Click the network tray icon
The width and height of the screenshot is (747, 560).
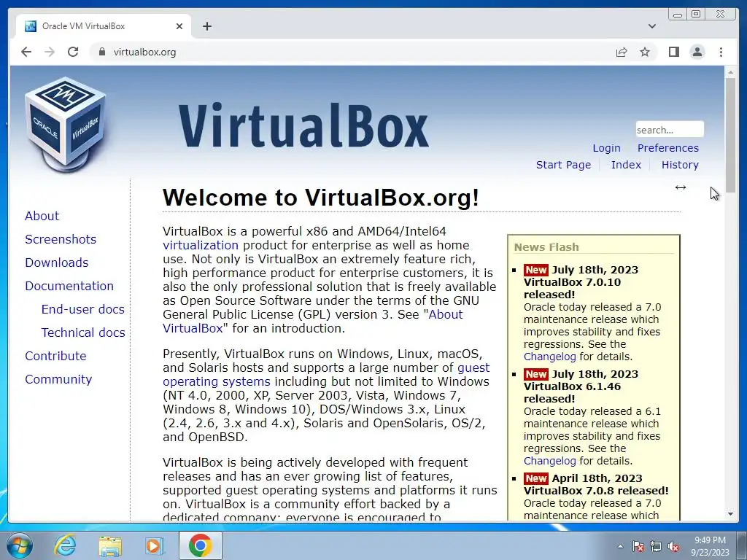(656, 546)
